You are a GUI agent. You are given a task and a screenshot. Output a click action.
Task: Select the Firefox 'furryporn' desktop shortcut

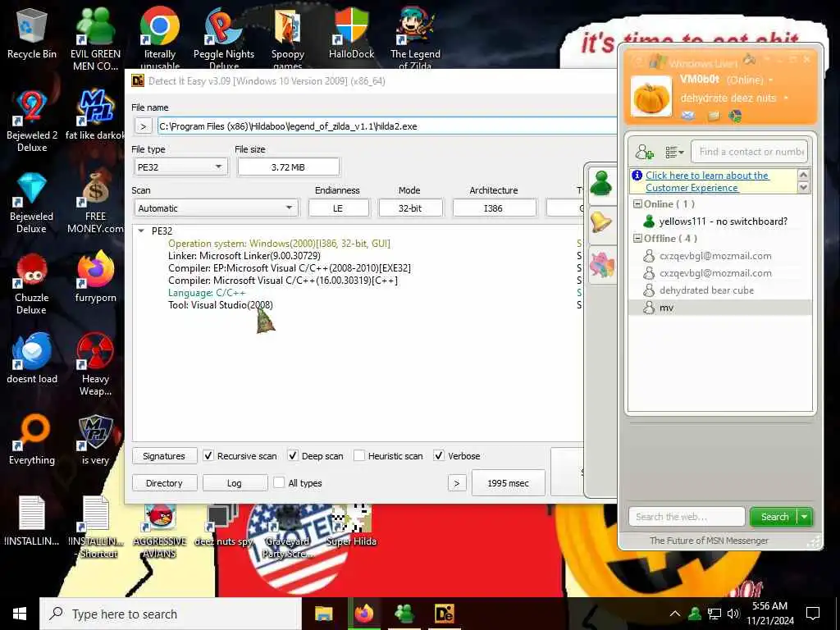[95, 277]
